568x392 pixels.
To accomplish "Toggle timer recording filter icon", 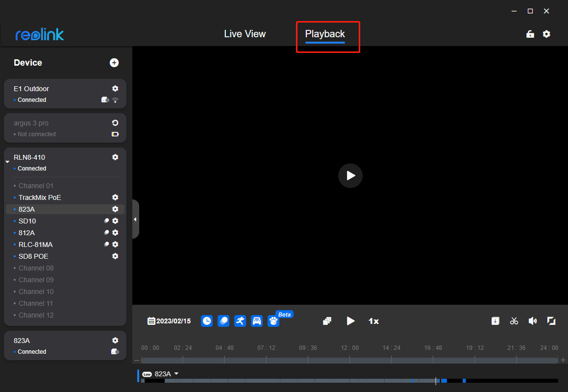I will pyautogui.click(x=207, y=321).
